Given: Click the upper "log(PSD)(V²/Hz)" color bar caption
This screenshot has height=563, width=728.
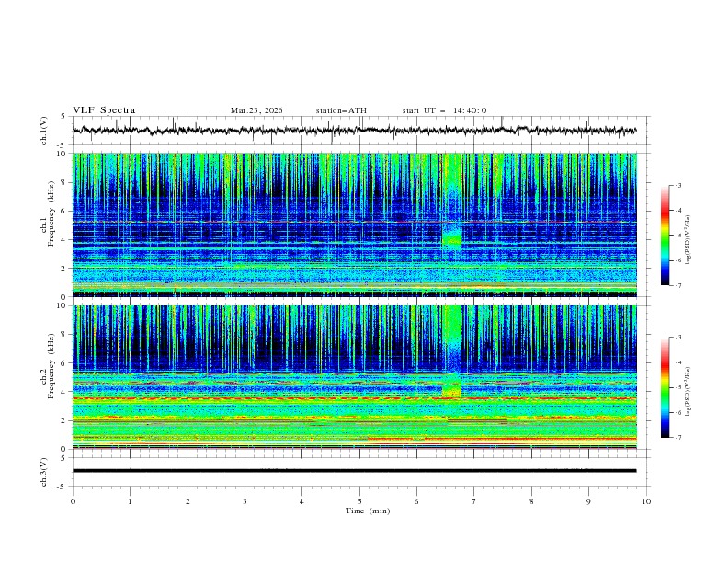Looking at the screenshot, I should (x=688, y=240).
